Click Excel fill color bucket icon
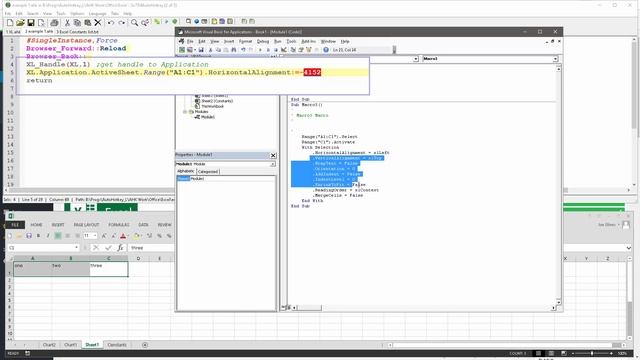 (136, 236)
